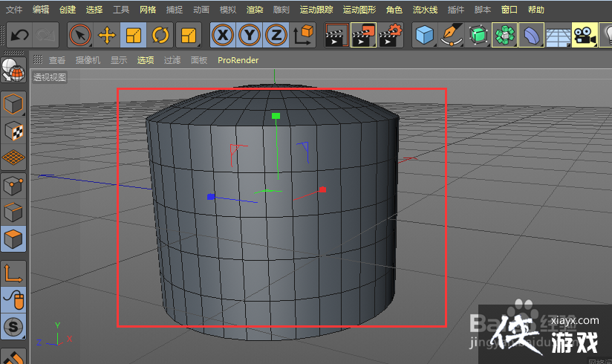The height and width of the screenshot is (364, 612).
Task: Open the 运动图形 menu
Action: click(x=359, y=10)
